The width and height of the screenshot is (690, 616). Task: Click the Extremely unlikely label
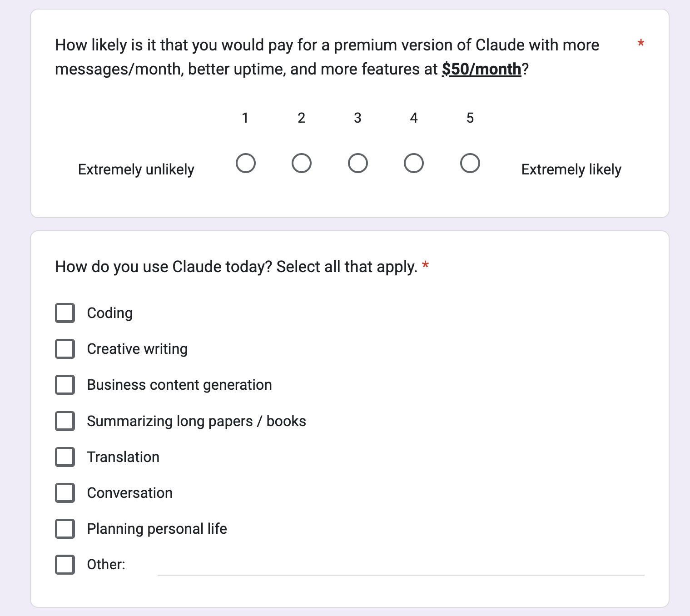[x=136, y=169]
